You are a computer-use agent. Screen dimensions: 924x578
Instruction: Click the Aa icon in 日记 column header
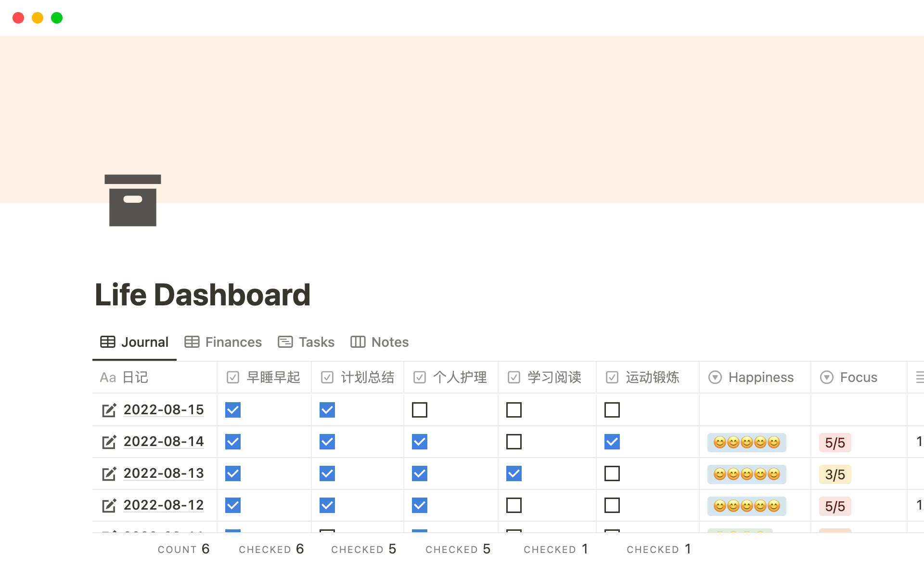tap(107, 378)
